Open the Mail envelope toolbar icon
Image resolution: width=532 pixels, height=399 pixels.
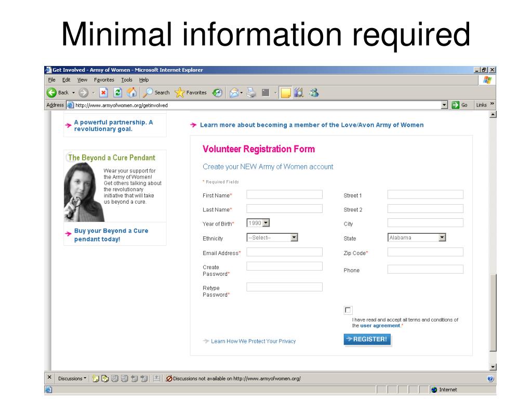coord(234,92)
